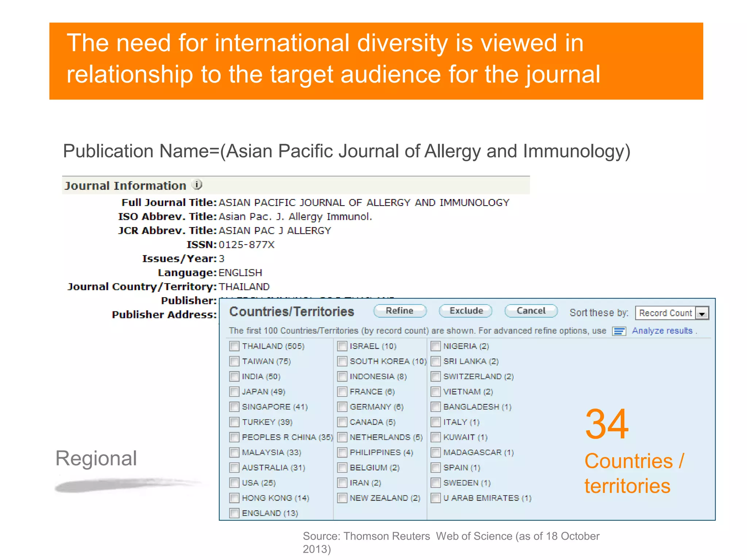Check the CANADA (5) checkbox
Viewport: 747px width, 560px height.
pos(342,422)
